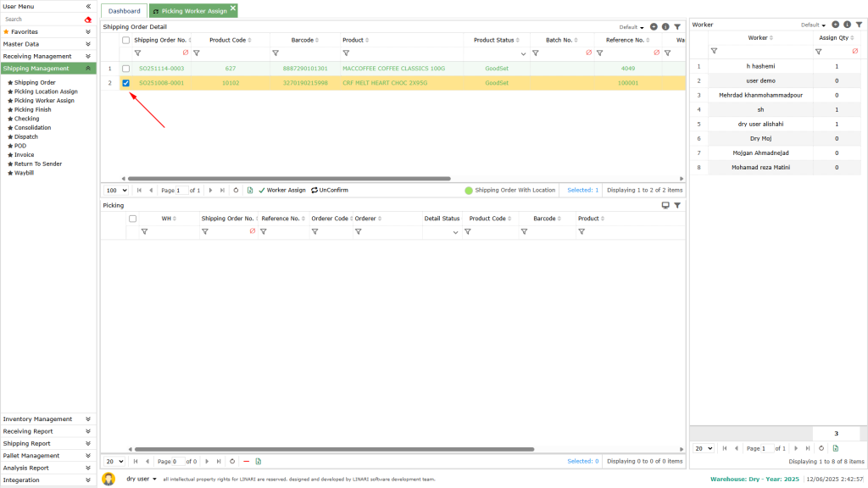Switch to the Dashboard tab
The image size is (868, 488).
(x=124, y=11)
